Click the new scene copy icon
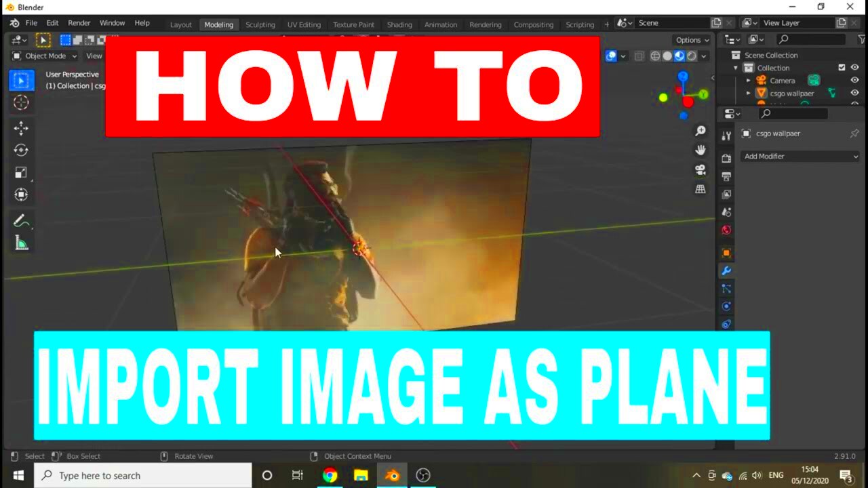The height and width of the screenshot is (488, 868). tap(717, 23)
